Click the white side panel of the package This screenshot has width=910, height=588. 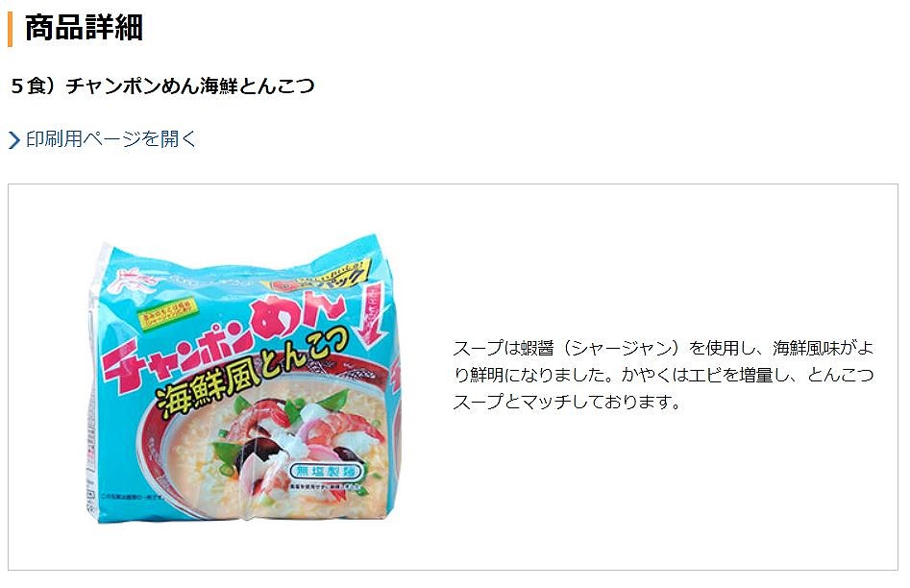(x=92, y=406)
